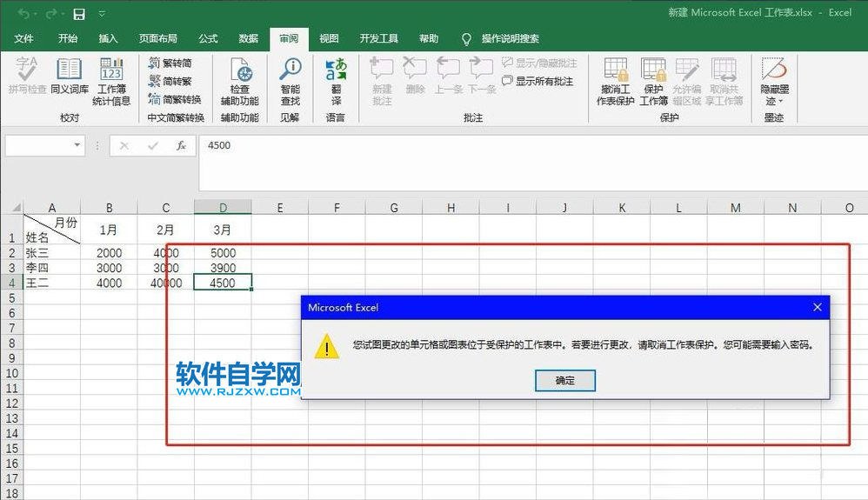This screenshot has width=868, height=500.
Task: Toggle 显示所有批注
Action: point(537,82)
